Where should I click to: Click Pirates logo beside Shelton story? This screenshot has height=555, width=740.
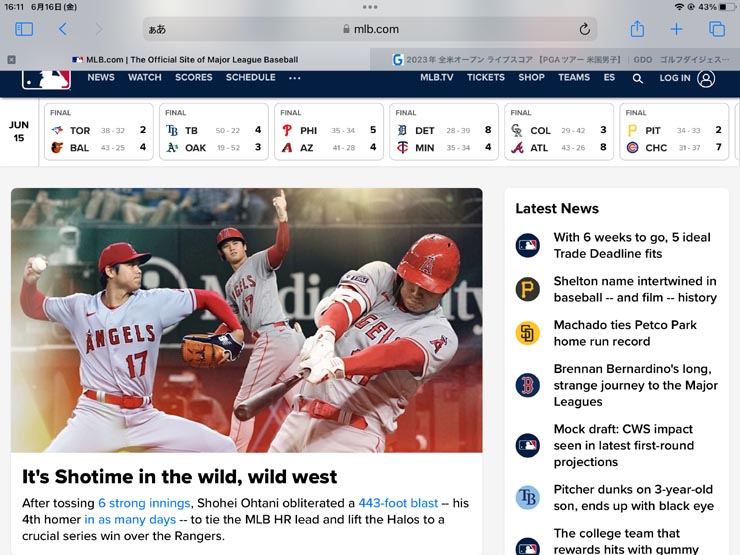528,289
